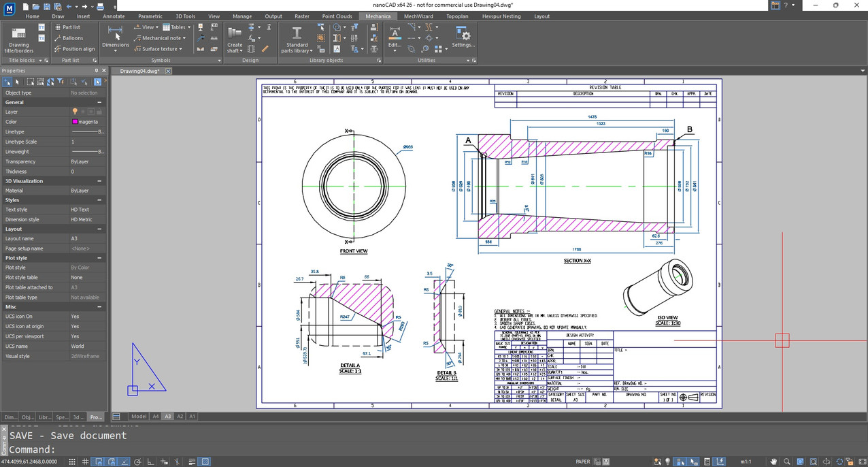Select the Balloons tool

pos(68,38)
